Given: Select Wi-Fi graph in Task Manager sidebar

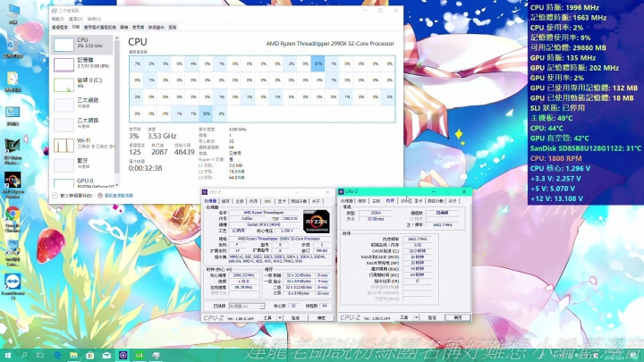Looking at the screenshot, I should click(64, 145).
